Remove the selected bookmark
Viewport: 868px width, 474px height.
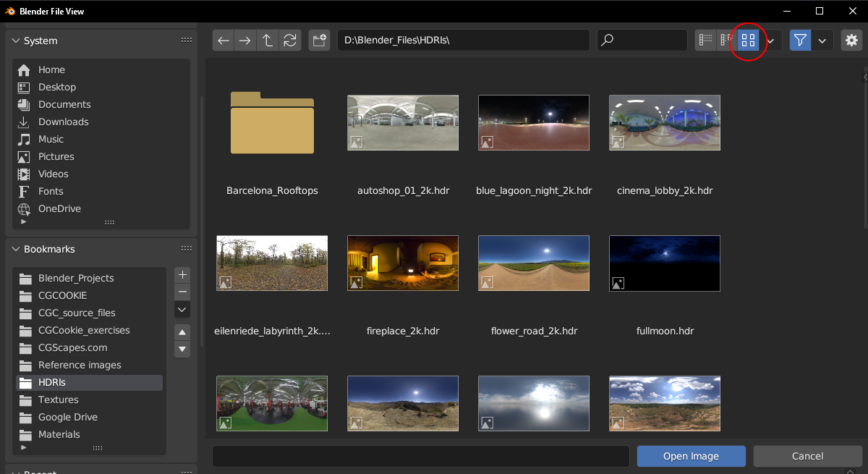click(182, 292)
